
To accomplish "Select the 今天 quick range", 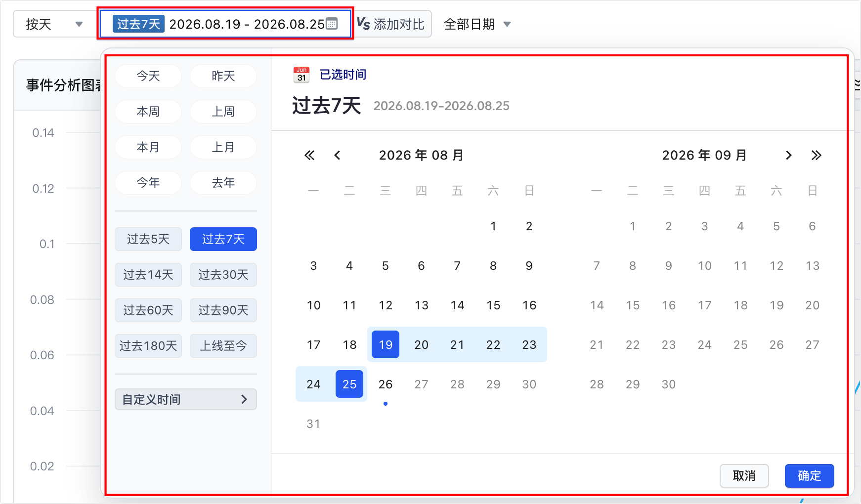I will tap(148, 76).
